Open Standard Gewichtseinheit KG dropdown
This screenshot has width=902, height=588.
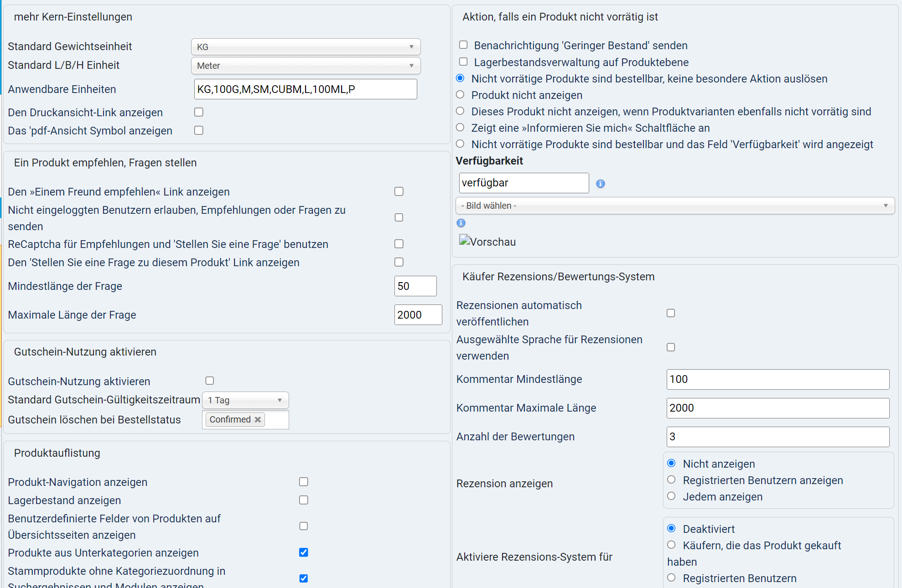pyautogui.click(x=306, y=47)
